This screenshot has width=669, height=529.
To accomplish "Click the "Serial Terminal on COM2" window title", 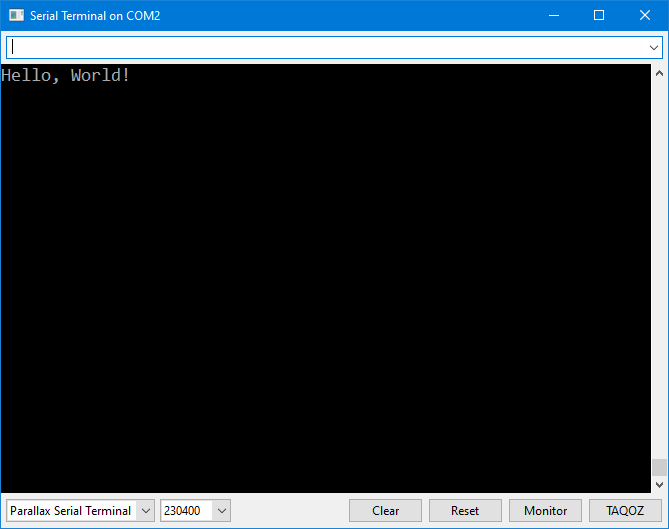I will point(95,16).
